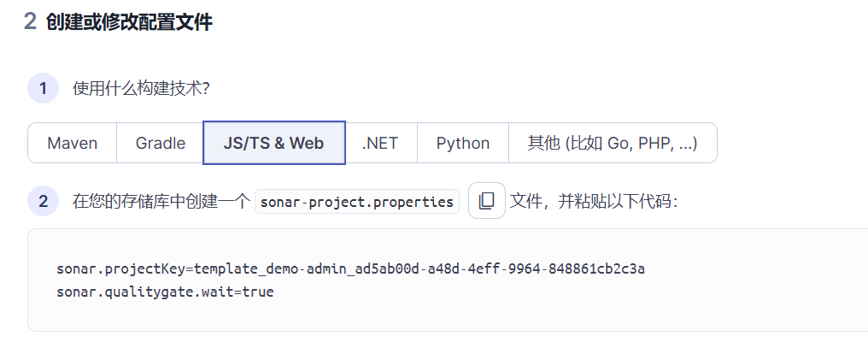Screen dimensions: 868x348
Task: Choose Gradle as build technology
Action: tap(160, 143)
